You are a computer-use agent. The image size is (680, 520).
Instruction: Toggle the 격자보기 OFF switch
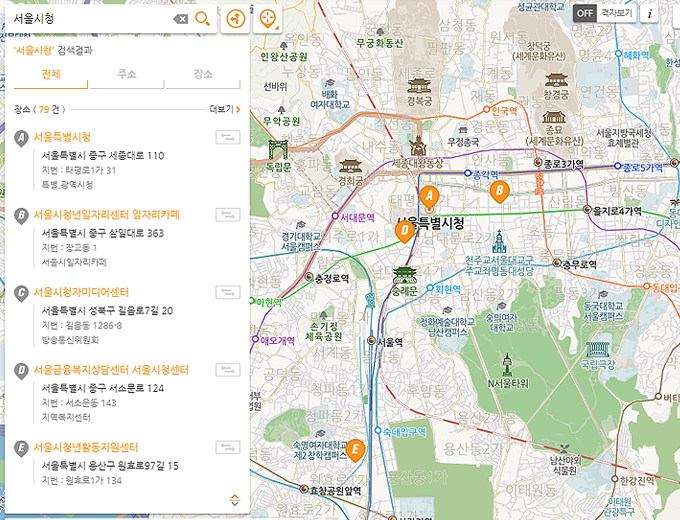point(584,13)
